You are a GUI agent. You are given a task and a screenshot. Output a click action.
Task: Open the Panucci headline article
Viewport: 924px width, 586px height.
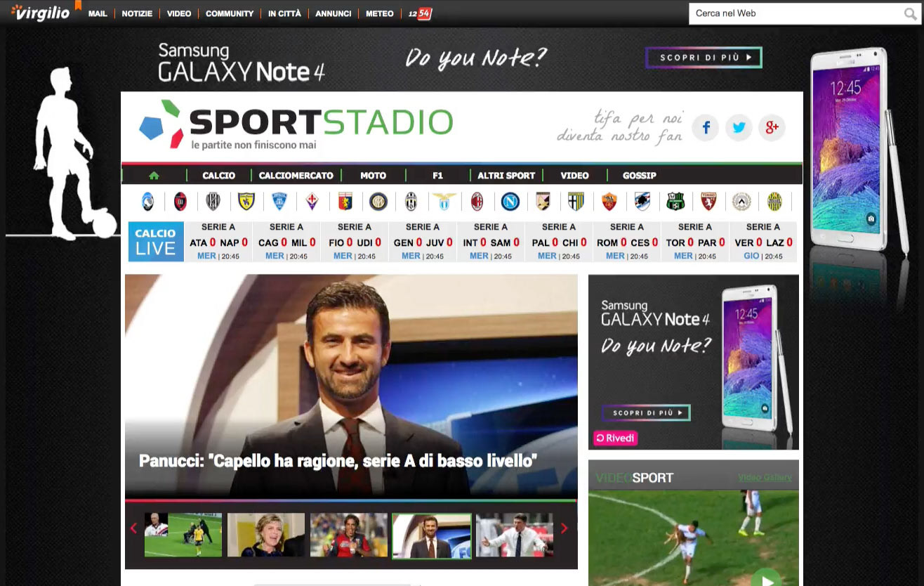(338, 461)
